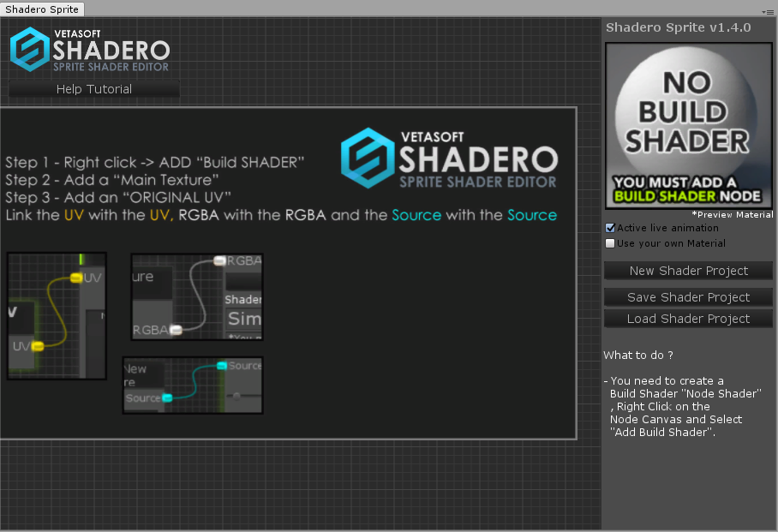Click the yellow UV link tutorial image
This screenshot has height=532, width=778.
(57, 316)
